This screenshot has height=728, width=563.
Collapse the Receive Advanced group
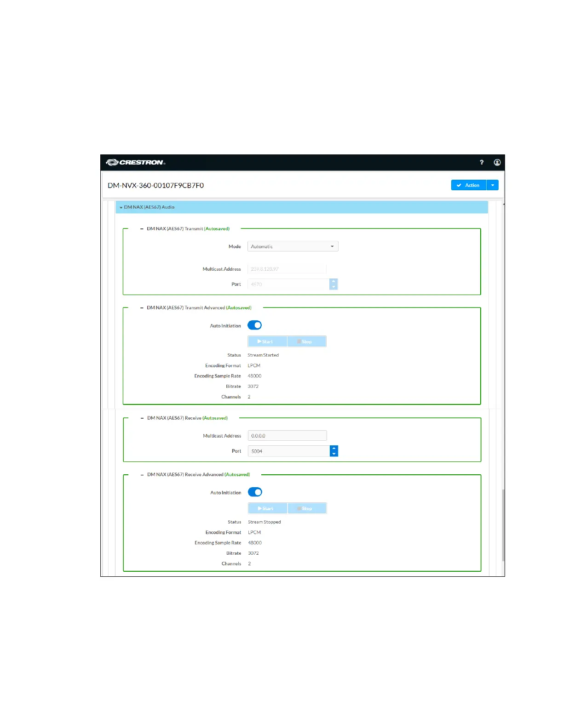[142, 475]
